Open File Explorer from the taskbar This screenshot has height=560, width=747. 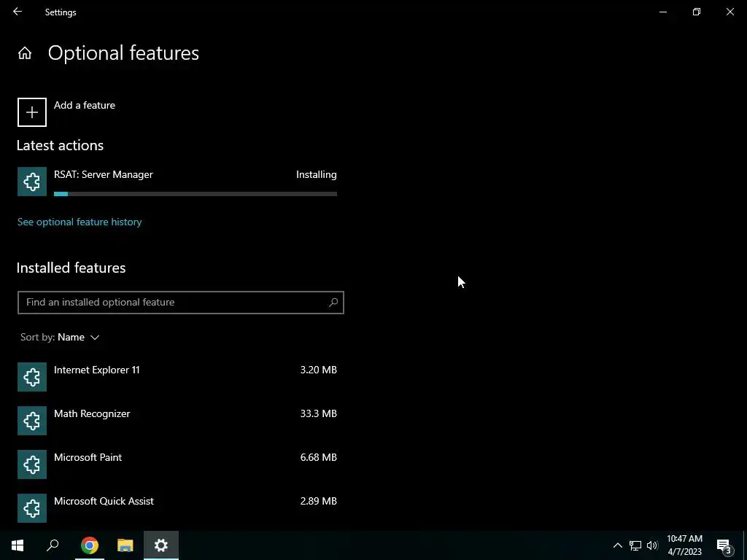125,545
